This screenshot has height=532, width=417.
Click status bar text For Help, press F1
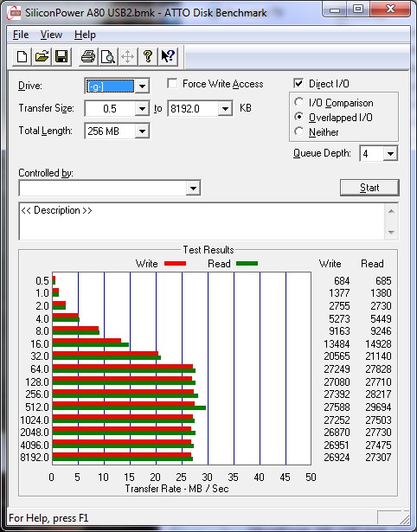coord(48,518)
